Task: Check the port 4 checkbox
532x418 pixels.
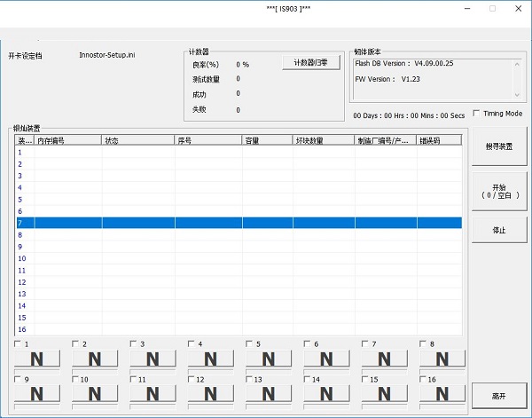Action: (x=191, y=343)
